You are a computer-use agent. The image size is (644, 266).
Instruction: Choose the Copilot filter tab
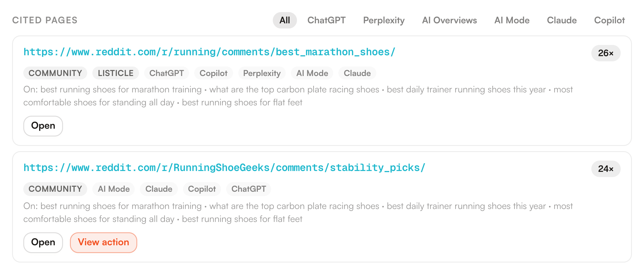[609, 20]
